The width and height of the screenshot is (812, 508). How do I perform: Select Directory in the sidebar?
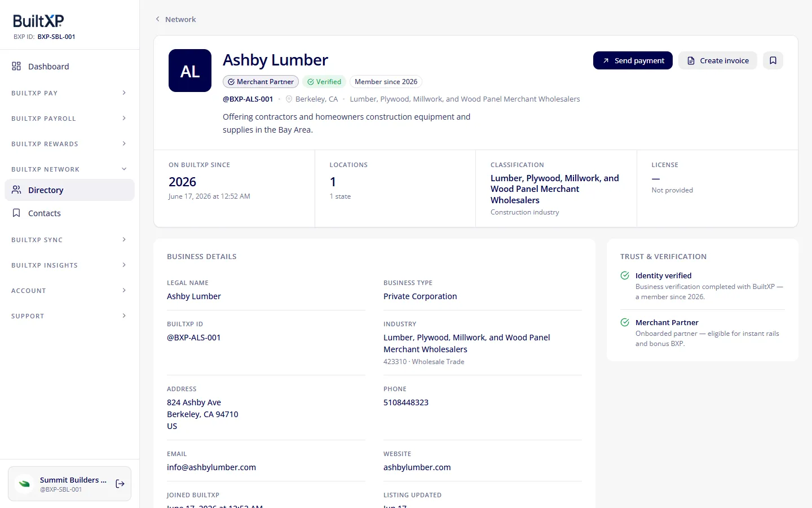(69, 190)
